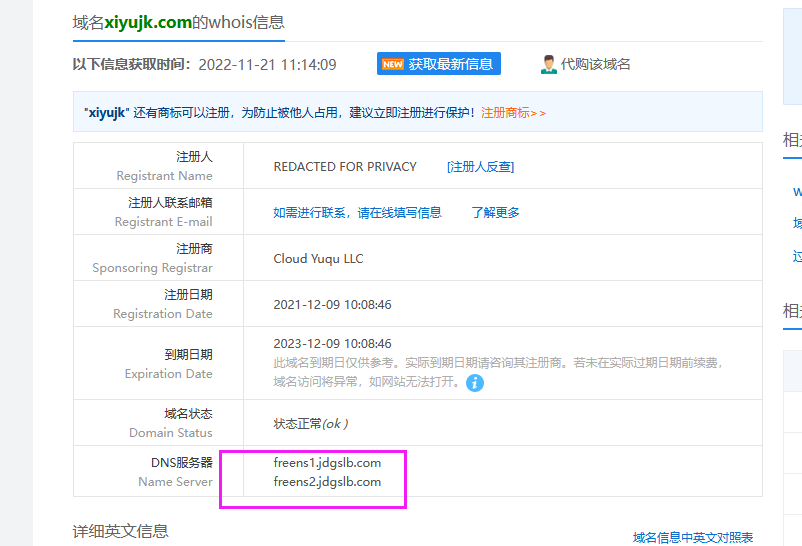This screenshot has width=802, height=546.
Task: Click the 详细英文信息 section heading
Action: click(120, 531)
